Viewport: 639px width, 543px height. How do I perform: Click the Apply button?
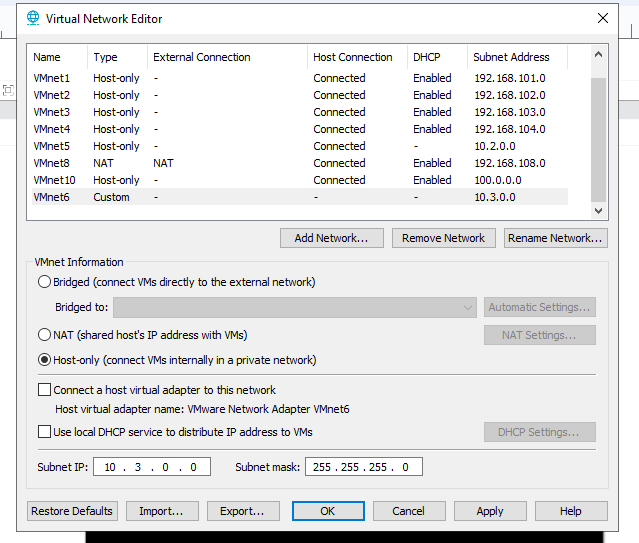click(490, 511)
